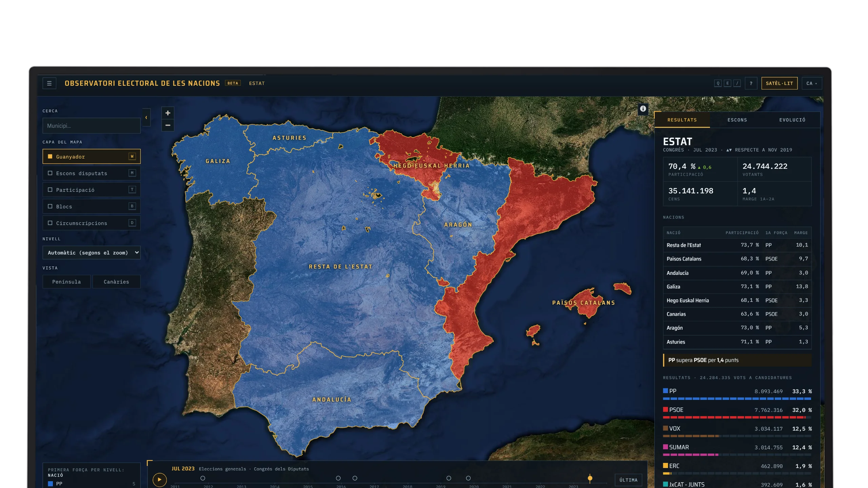The width and height of the screenshot is (868, 488).
Task: Focus the Municipi search field
Action: pos(92,126)
